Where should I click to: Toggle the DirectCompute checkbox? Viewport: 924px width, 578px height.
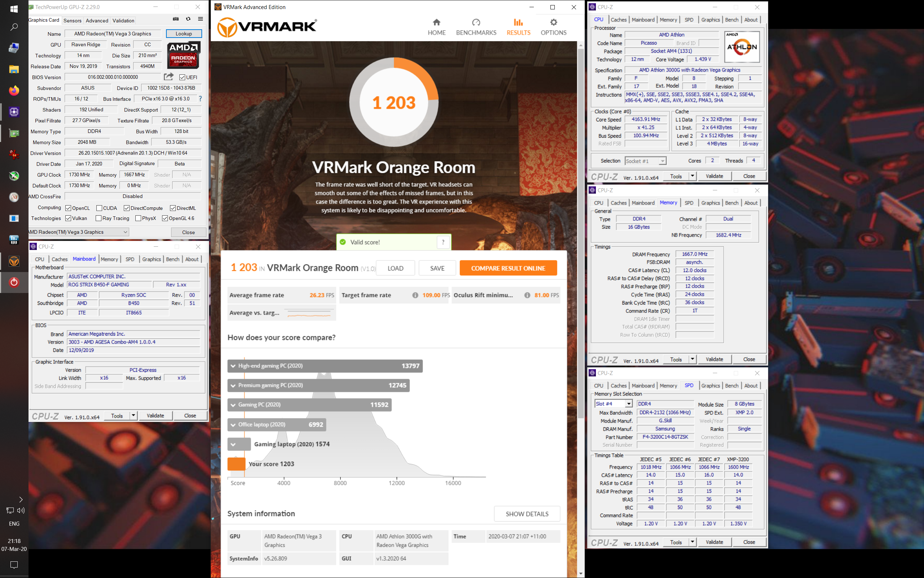click(126, 208)
